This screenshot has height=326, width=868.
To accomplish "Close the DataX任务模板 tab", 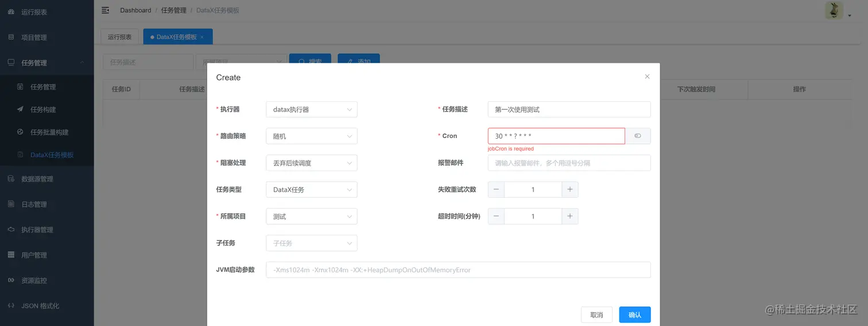I will 202,37.
